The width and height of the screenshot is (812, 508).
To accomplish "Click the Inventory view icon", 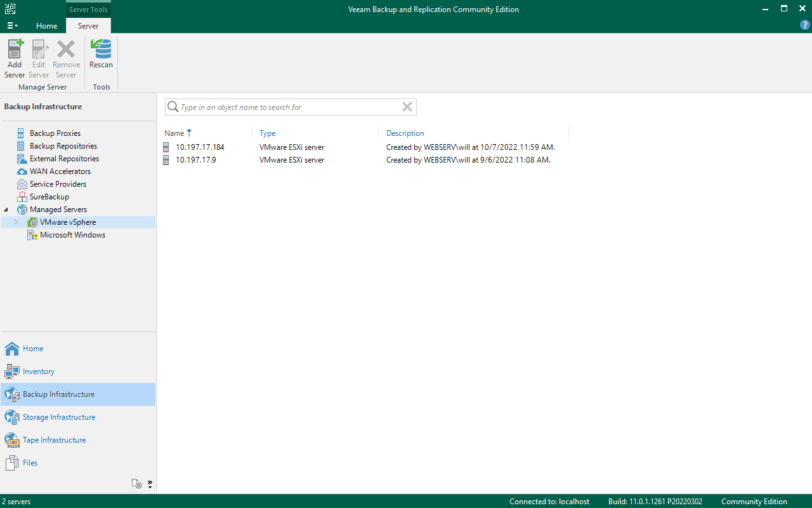I will click(x=12, y=371).
